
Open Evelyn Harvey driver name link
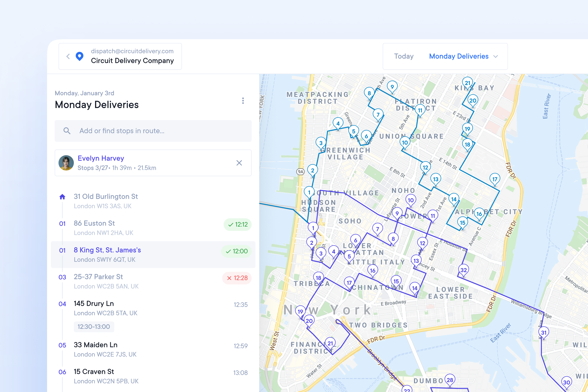click(101, 158)
